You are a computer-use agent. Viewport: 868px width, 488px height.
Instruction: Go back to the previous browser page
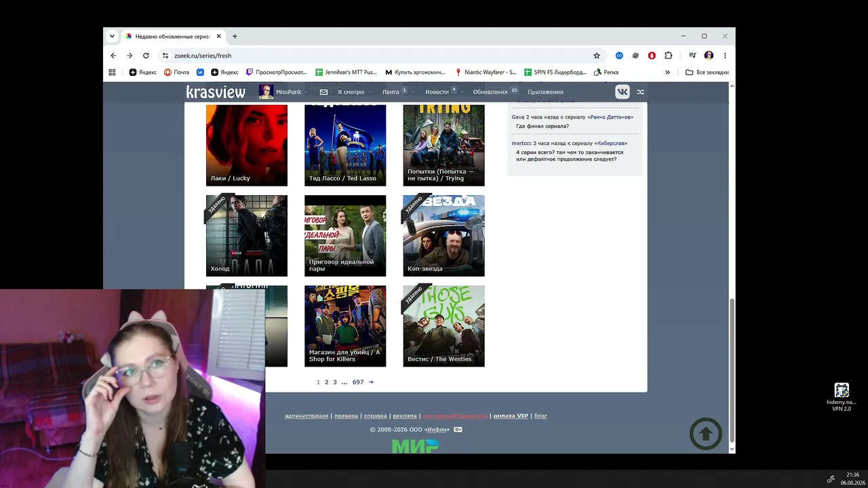pos(113,56)
